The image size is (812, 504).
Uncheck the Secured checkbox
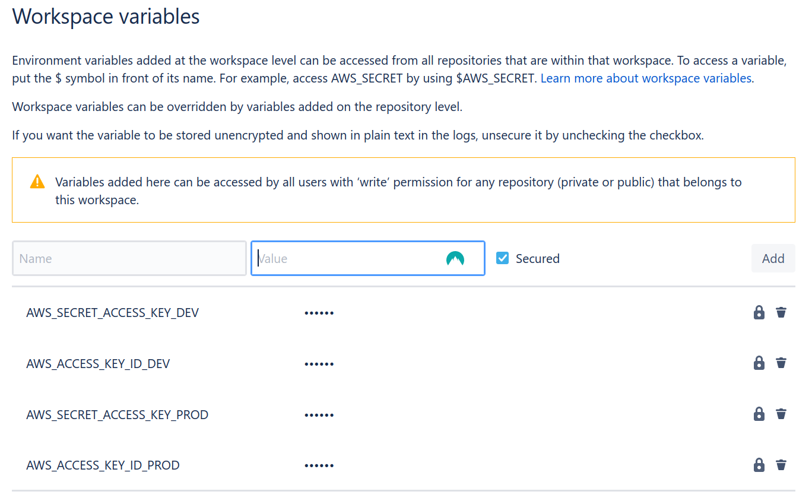(x=503, y=258)
